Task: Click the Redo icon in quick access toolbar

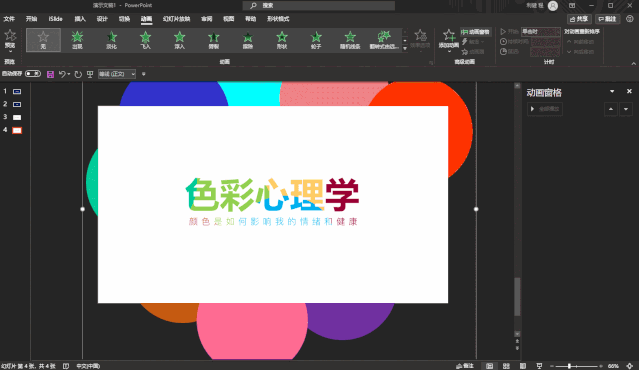Action: pos(78,74)
